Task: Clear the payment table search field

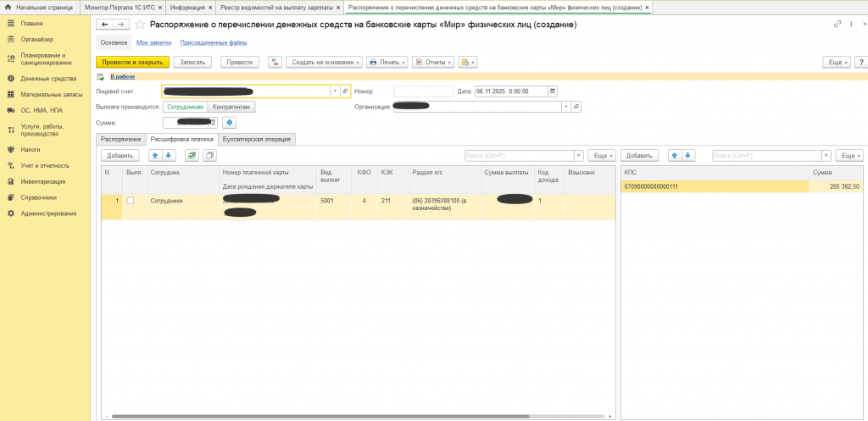Action: [x=578, y=156]
